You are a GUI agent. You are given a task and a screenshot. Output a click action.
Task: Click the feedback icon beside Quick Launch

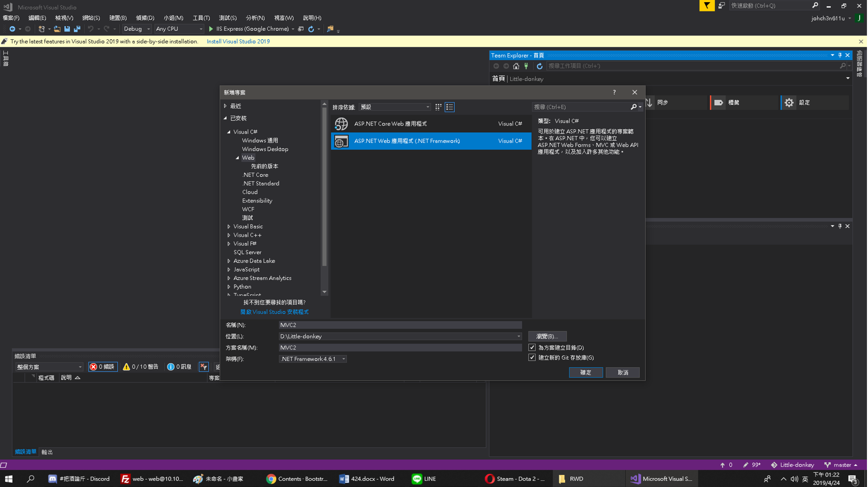722,6
